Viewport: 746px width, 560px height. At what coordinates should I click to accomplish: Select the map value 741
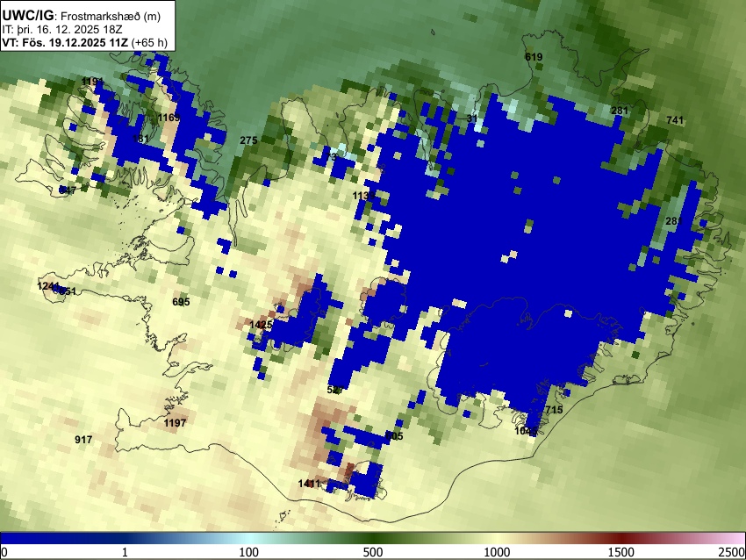675,120
